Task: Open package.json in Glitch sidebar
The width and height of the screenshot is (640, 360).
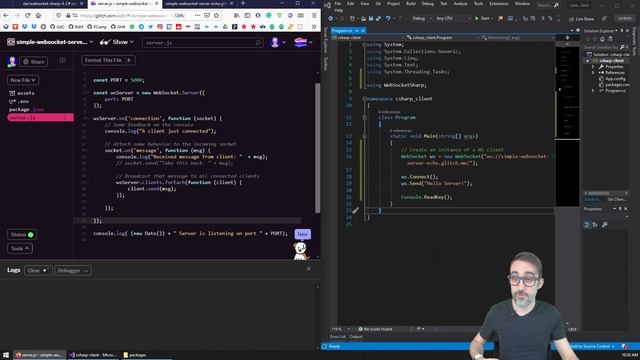Action: (x=27, y=109)
